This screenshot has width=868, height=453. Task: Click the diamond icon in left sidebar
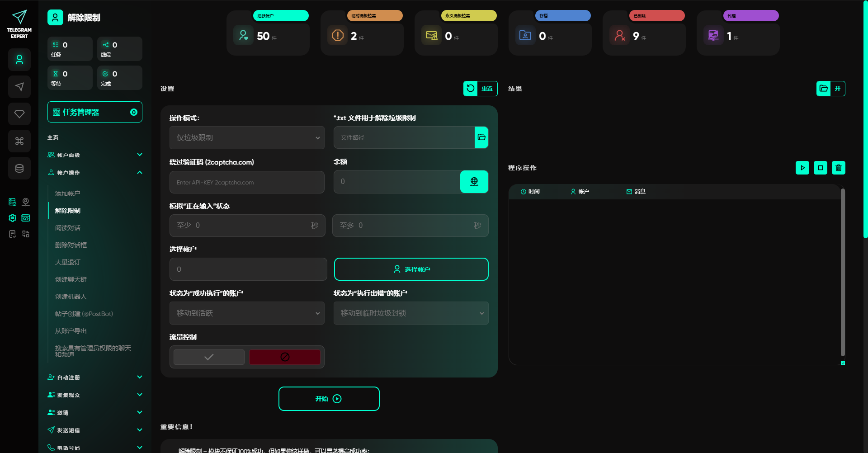tap(19, 114)
